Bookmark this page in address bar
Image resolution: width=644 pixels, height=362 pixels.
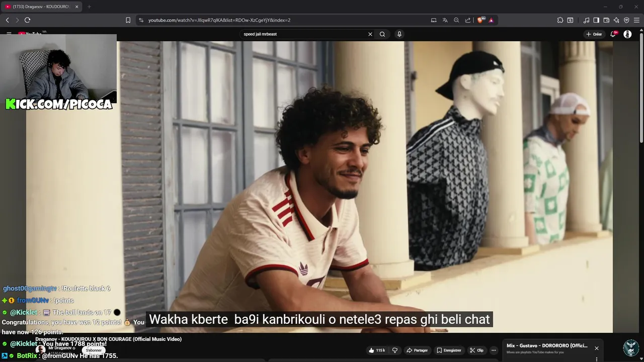coord(128,20)
